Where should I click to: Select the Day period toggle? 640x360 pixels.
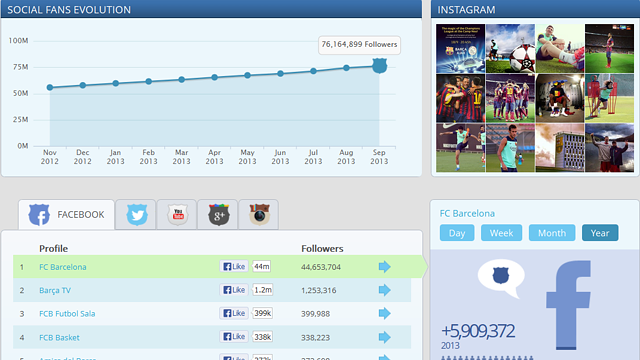[x=457, y=233]
